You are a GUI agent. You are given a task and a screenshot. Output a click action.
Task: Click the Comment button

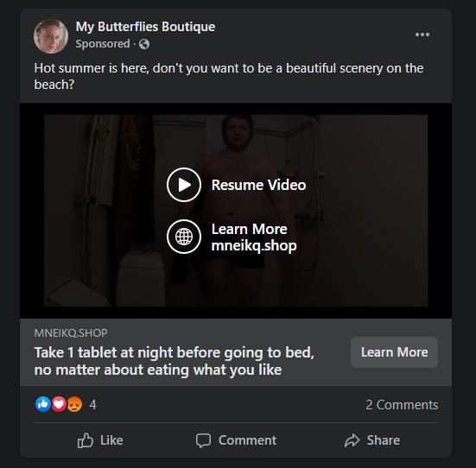click(x=236, y=440)
